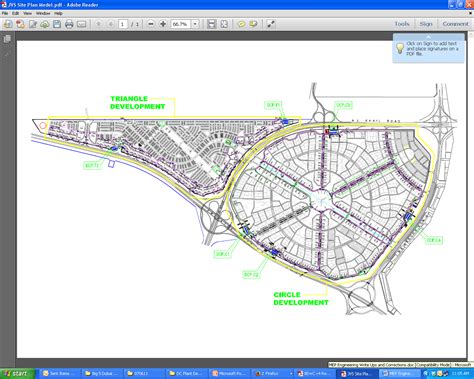This screenshot has width=474, height=379.
Task: Collapse the Sign tip popup arrow
Action: pos(429,37)
